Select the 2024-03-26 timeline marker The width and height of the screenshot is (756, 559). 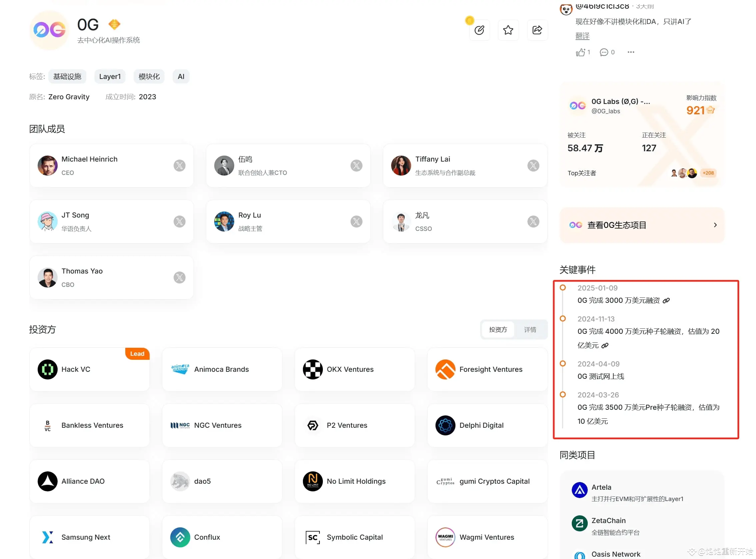click(562, 394)
